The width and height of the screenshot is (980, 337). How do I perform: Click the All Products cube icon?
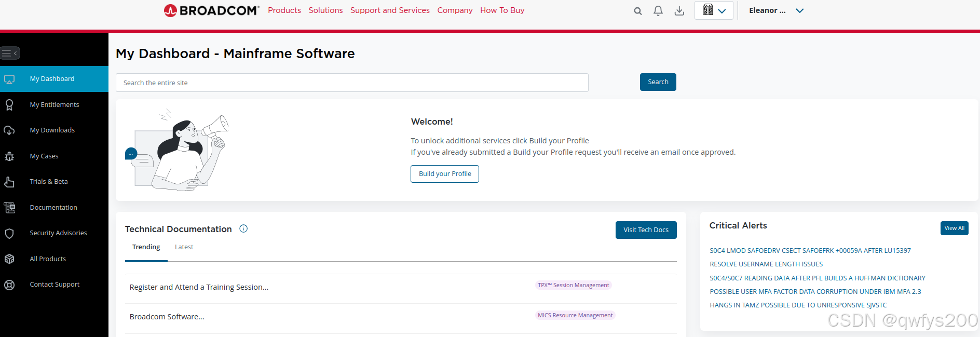coord(9,259)
